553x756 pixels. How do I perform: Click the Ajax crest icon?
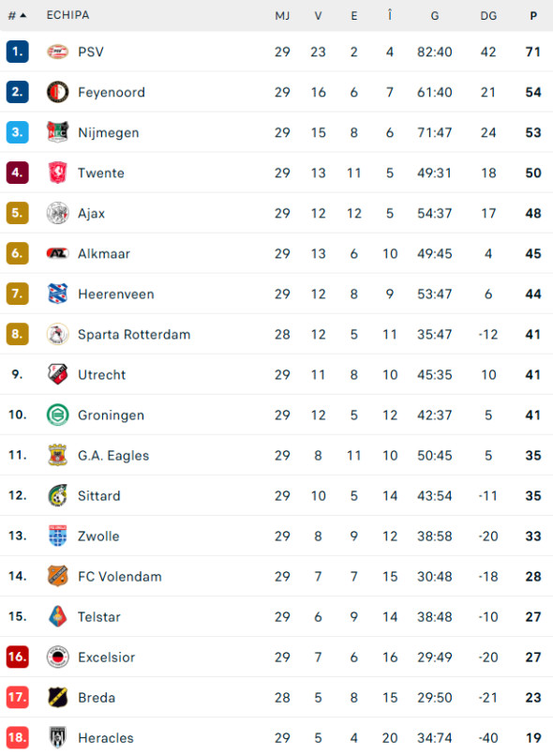pyautogui.click(x=56, y=213)
